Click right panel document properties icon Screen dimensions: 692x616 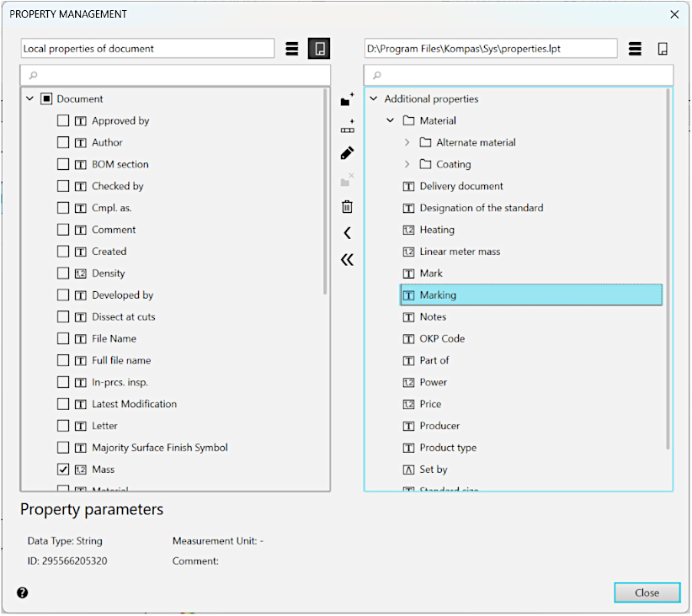(663, 49)
